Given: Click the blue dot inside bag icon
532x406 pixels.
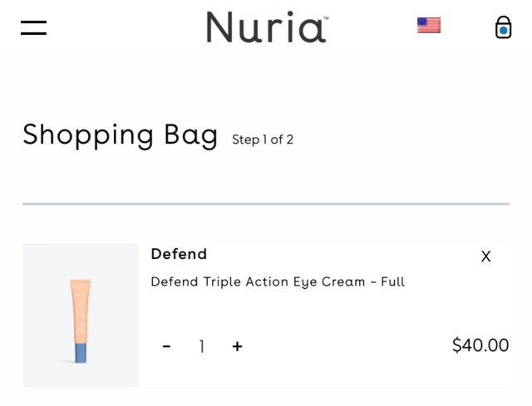Looking at the screenshot, I should point(503,32).
